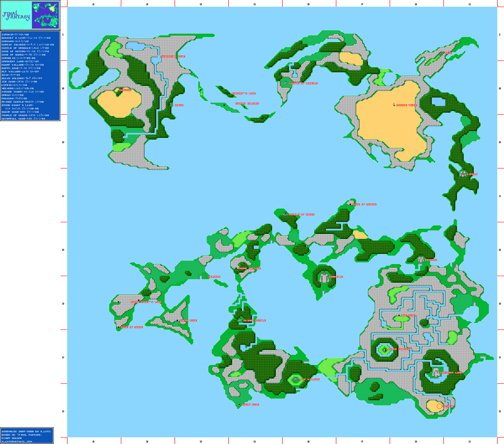Click the Ice Cave entrance dot
Viewport: 504px width, 444px height.
pos(399,315)
